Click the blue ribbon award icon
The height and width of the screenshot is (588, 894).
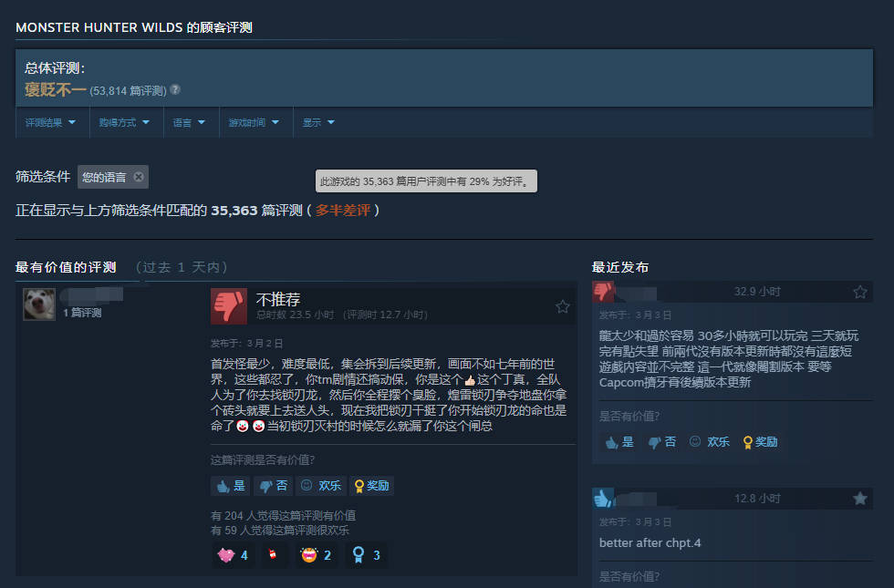(358, 555)
